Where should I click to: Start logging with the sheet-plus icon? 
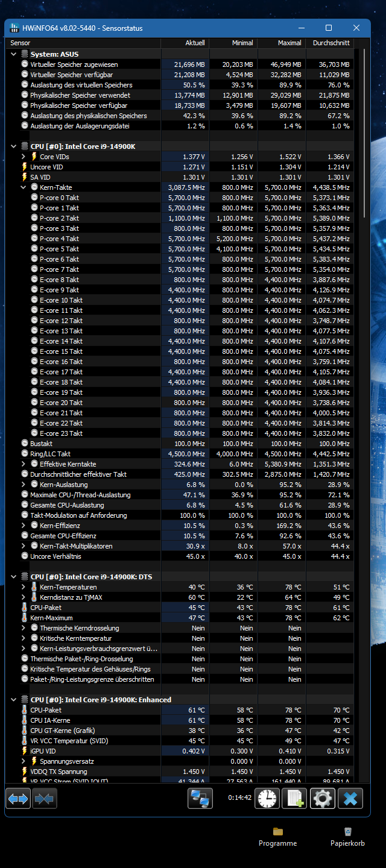click(294, 799)
